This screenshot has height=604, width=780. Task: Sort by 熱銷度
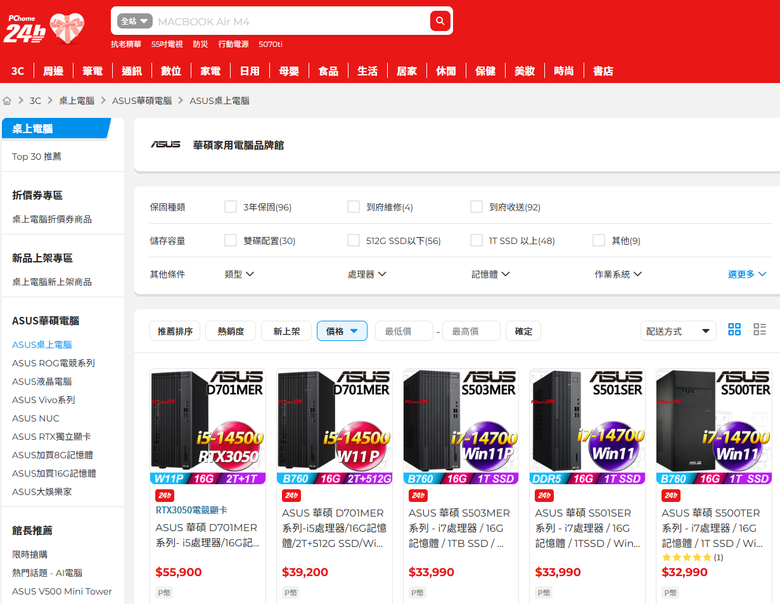231,331
